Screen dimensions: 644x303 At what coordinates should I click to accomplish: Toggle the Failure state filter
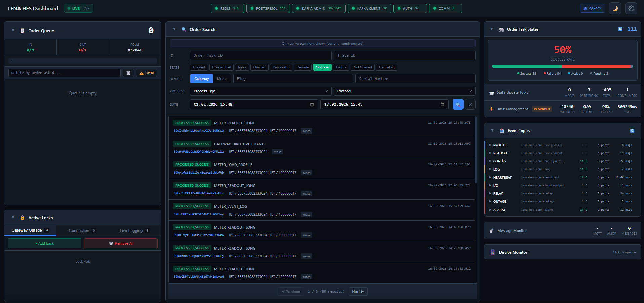point(341,67)
